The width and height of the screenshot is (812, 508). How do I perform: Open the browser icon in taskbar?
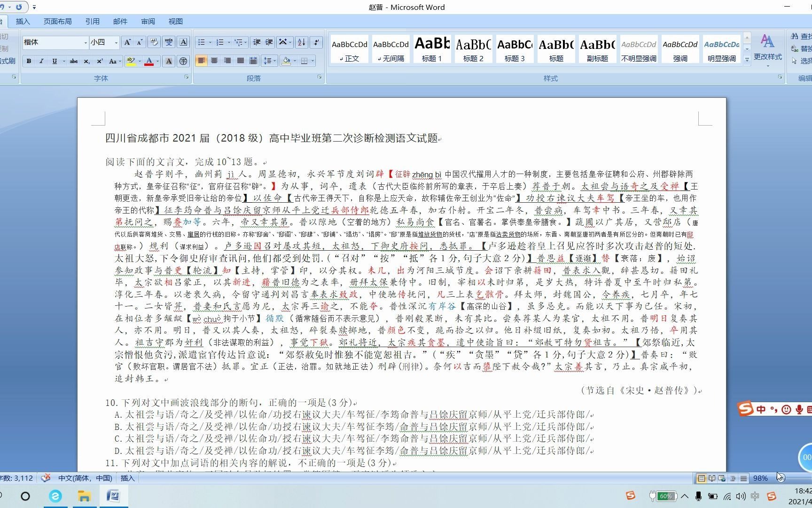tap(55, 496)
